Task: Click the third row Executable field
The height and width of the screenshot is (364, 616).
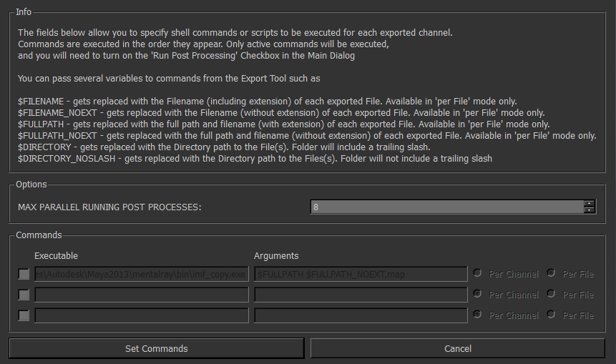Action: coord(141,315)
